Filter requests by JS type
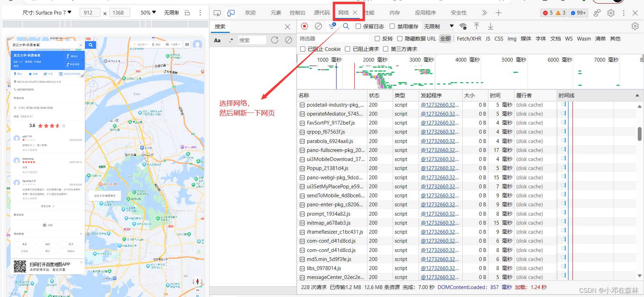Image resolution: width=644 pixels, height=297 pixels. [488, 39]
